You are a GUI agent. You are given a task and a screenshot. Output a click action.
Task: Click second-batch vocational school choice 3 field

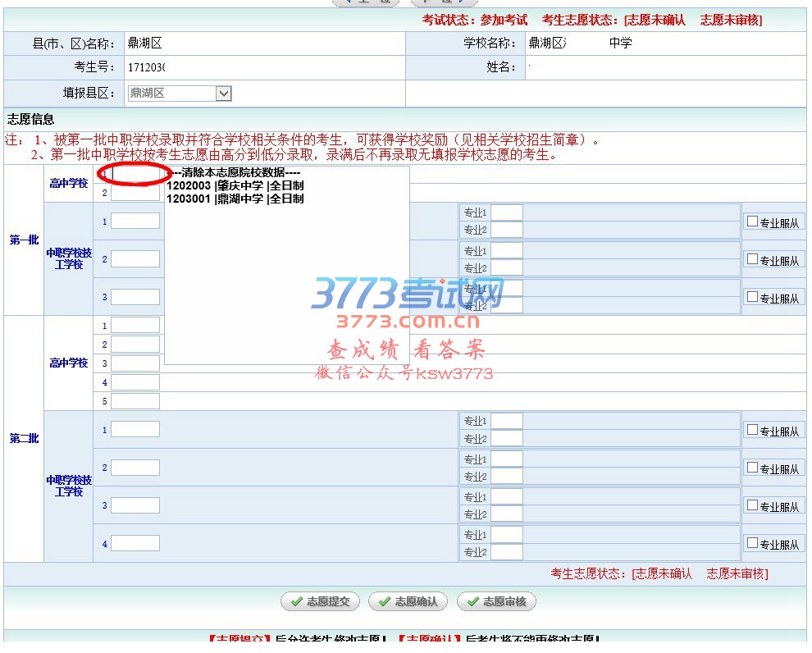point(135,505)
